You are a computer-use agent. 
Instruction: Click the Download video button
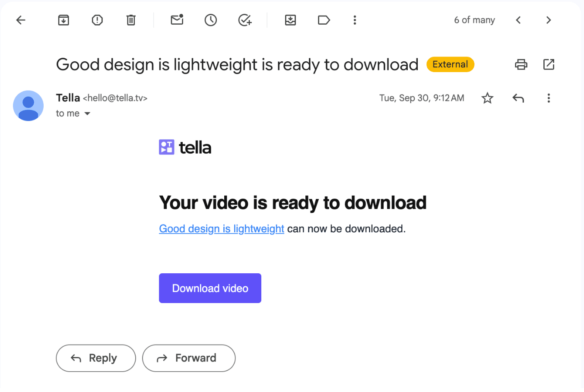[x=210, y=288]
